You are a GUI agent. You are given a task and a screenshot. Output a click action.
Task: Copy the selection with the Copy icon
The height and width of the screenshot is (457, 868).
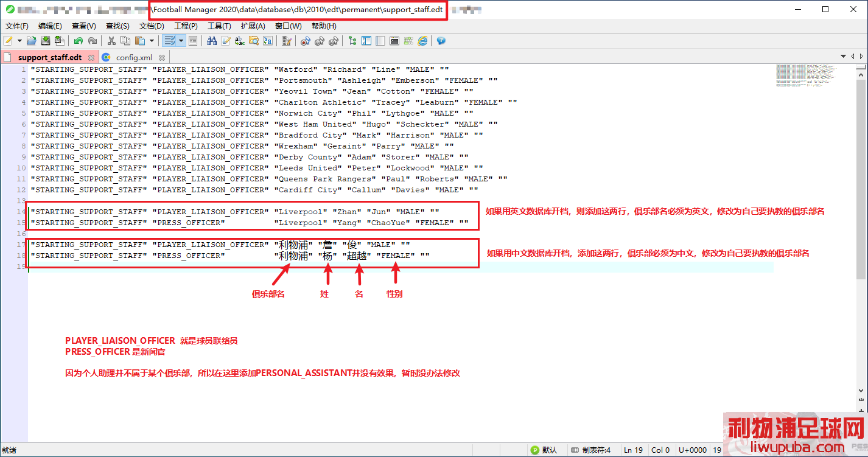click(x=125, y=41)
